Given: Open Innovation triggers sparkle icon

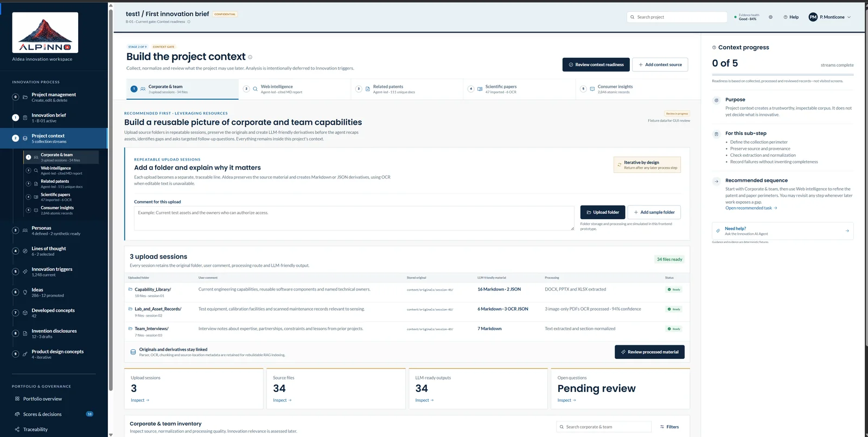Looking at the screenshot, I should [25, 272].
